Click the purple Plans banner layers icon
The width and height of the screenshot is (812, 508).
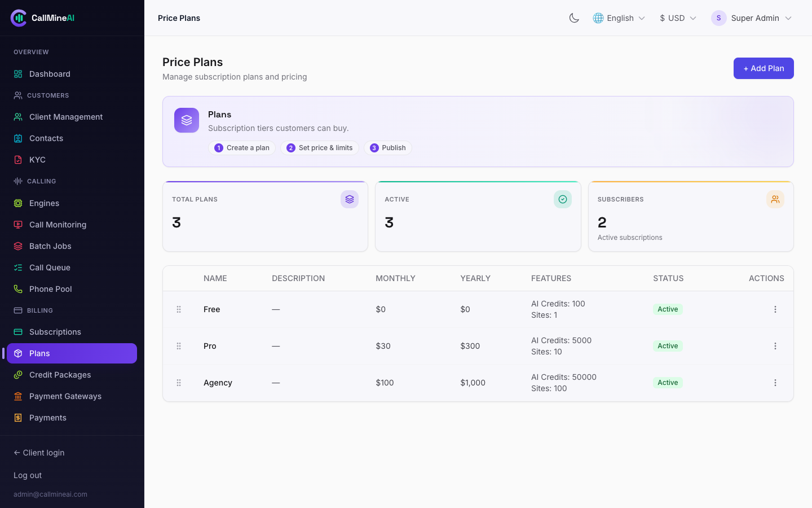(187, 120)
